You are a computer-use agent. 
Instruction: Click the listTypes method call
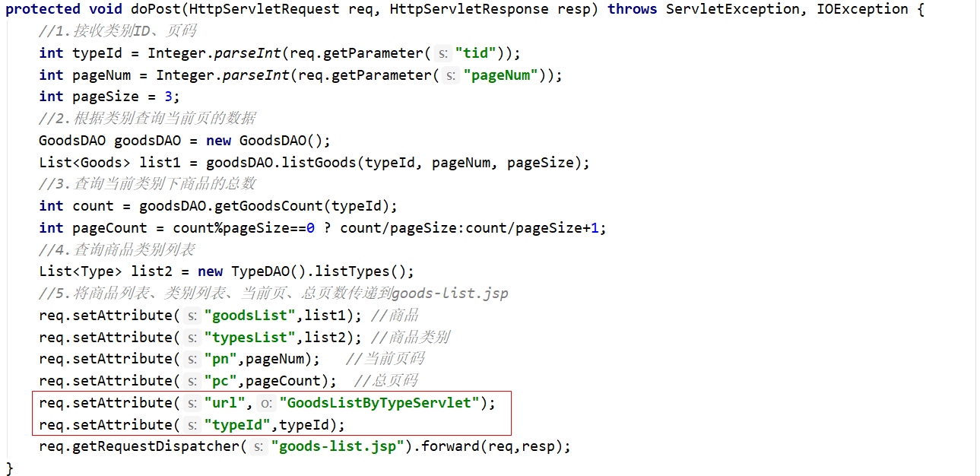coord(354,271)
